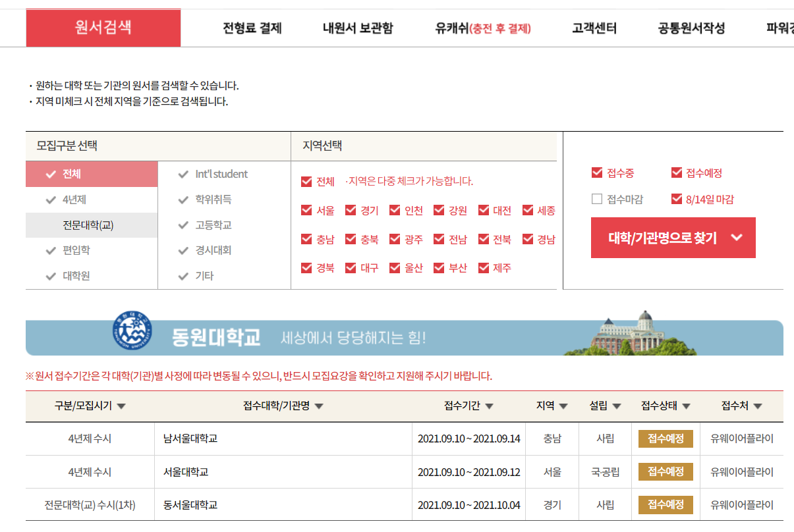This screenshot has width=794, height=532.
Task: Open the 동원대학교 banner
Action: (x=405, y=333)
